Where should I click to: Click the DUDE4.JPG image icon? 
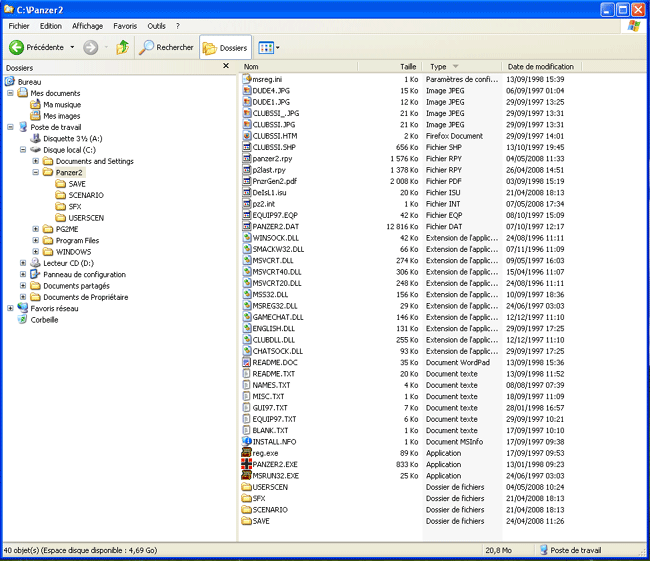pos(247,90)
